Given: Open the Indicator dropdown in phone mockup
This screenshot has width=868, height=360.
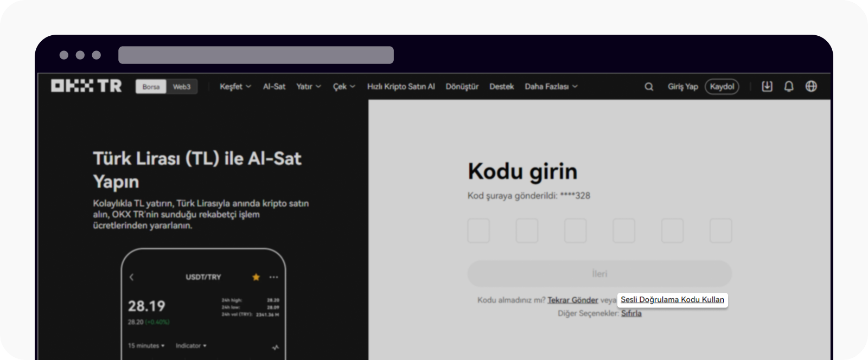Looking at the screenshot, I should coord(191,346).
